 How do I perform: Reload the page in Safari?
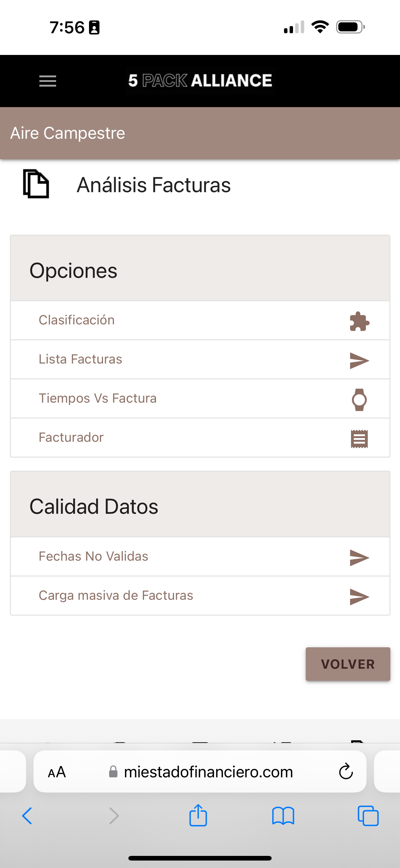tap(345, 771)
